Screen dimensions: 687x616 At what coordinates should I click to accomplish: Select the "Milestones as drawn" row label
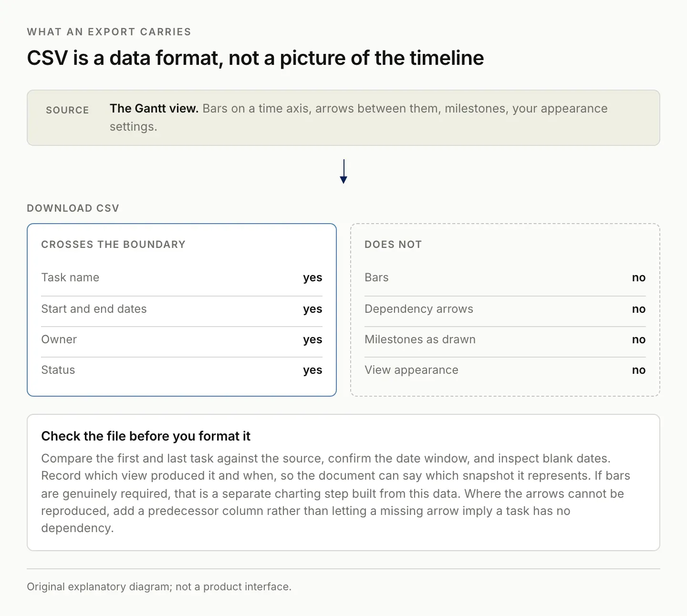click(x=420, y=339)
